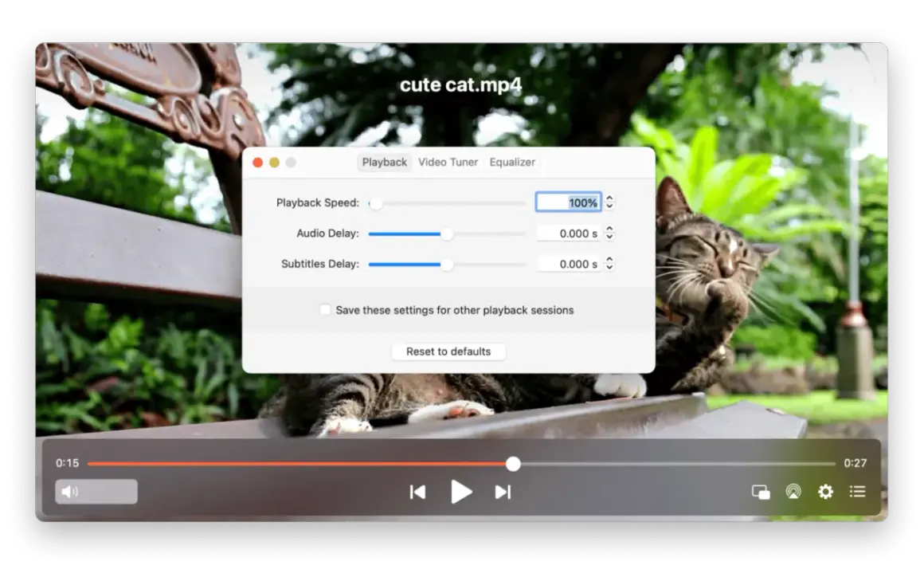The image size is (924, 577).
Task: Click the Playback Speed stepper arrows
Action: [609, 202]
